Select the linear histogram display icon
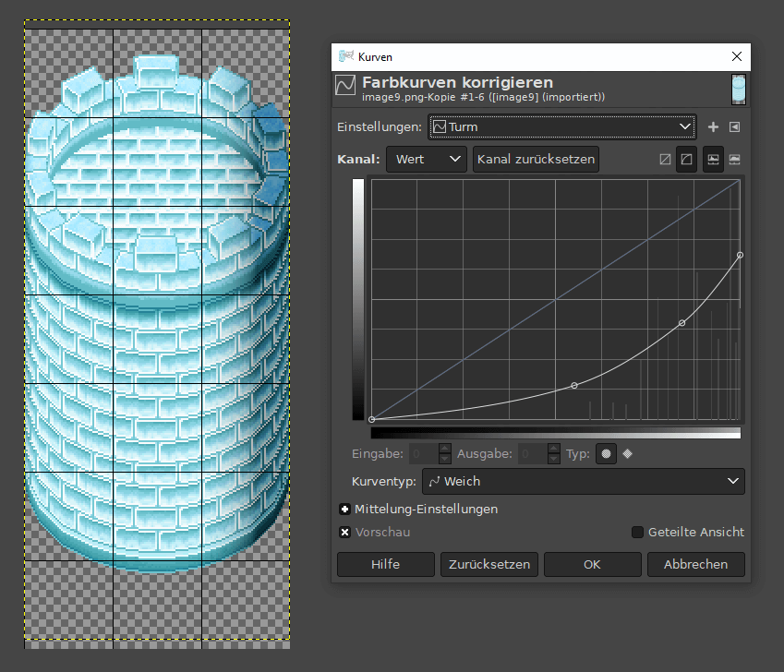 (714, 159)
